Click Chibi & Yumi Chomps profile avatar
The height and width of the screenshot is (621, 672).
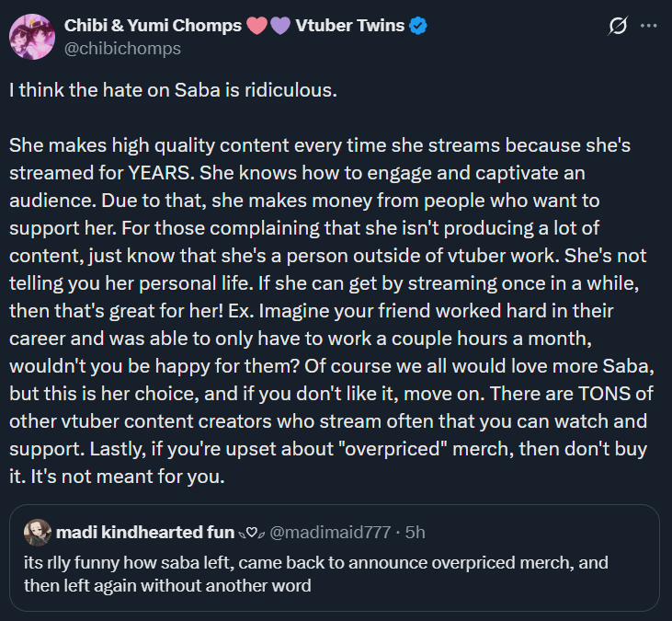(31, 36)
